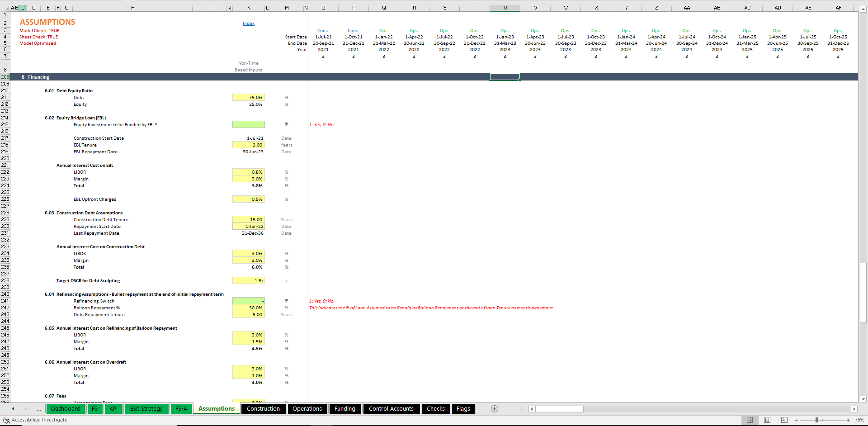Select Target DSCR 1.5x cell
This screenshot has height=426, width=868.
click(249, 280)
